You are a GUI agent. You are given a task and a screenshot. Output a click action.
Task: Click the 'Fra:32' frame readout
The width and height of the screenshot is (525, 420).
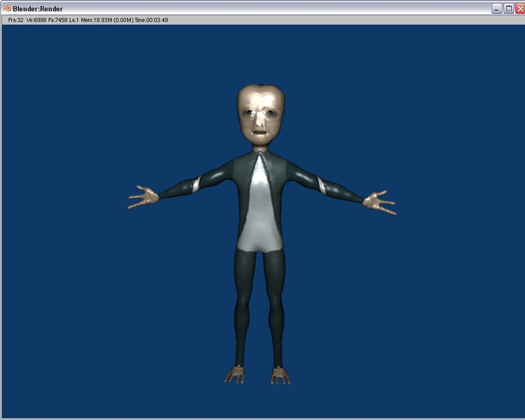pos(16,20)
